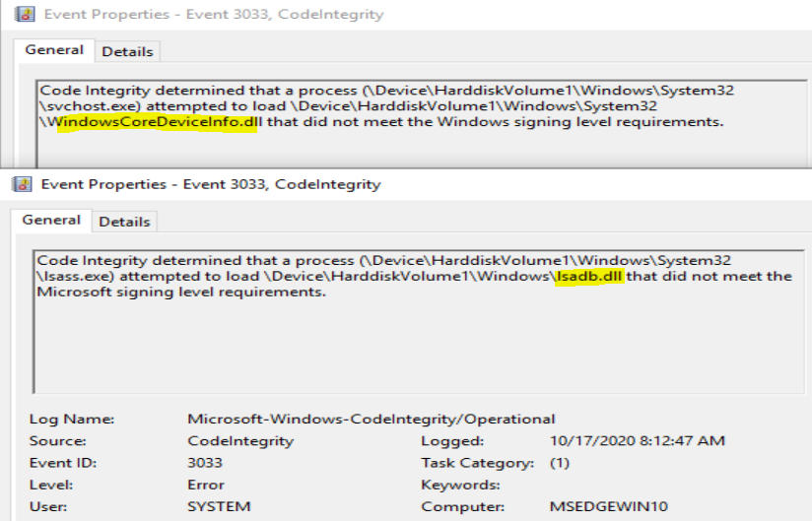Click the Task Category value (1)
Image resolution: width=812 pixels, height=521 pixels.
(560, 463)
